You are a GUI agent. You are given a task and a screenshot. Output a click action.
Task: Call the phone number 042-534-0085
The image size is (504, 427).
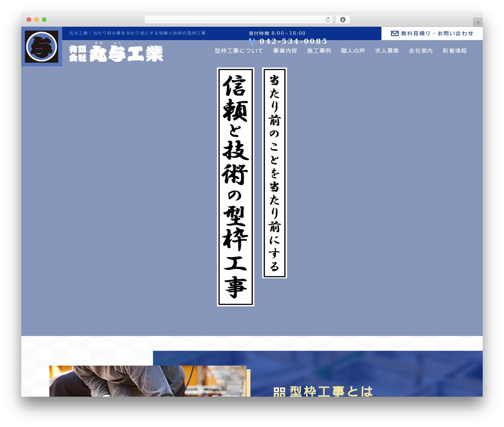click(x=293, y=41)
